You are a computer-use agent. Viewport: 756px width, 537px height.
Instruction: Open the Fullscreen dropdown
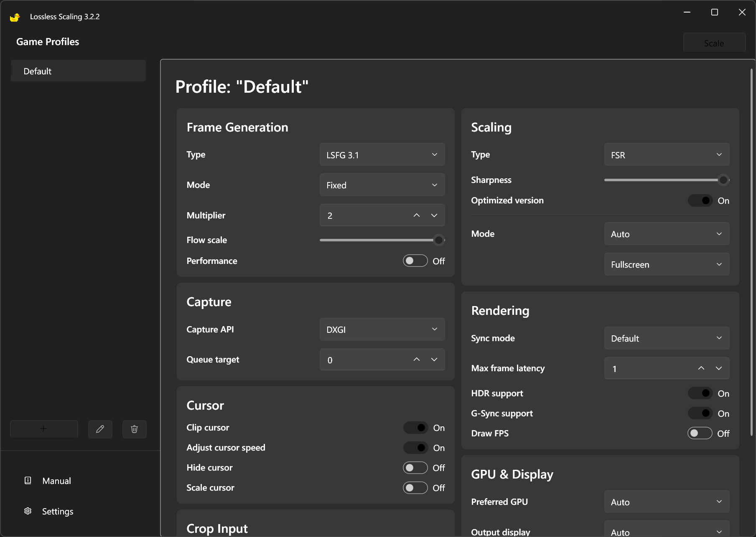667,264
